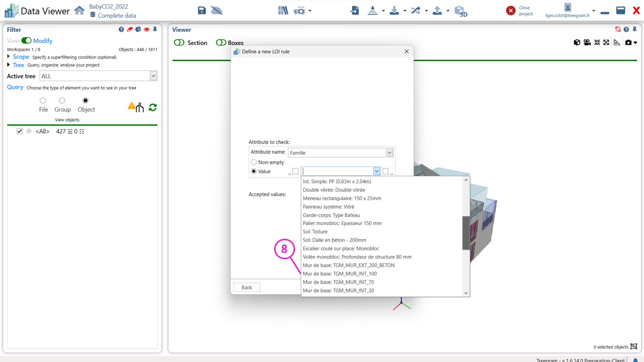Click the Filter panel help question mark
644x362 pixels.
(x=121, y=30)
